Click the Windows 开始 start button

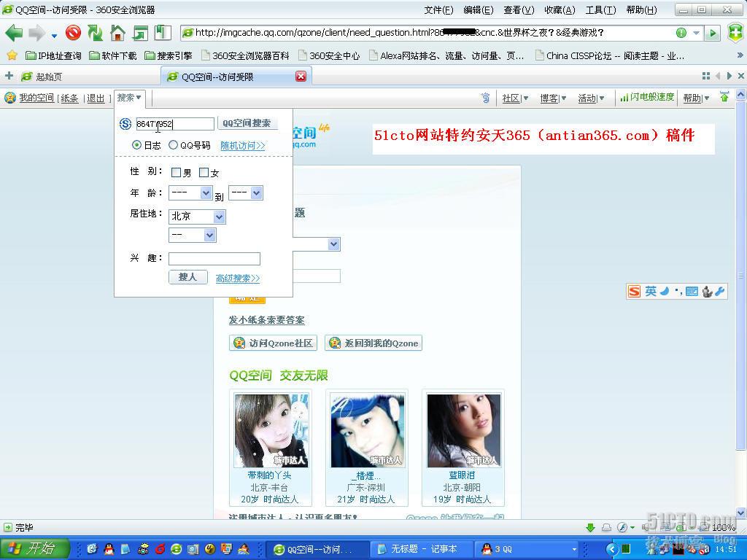[x=34, y=549]
